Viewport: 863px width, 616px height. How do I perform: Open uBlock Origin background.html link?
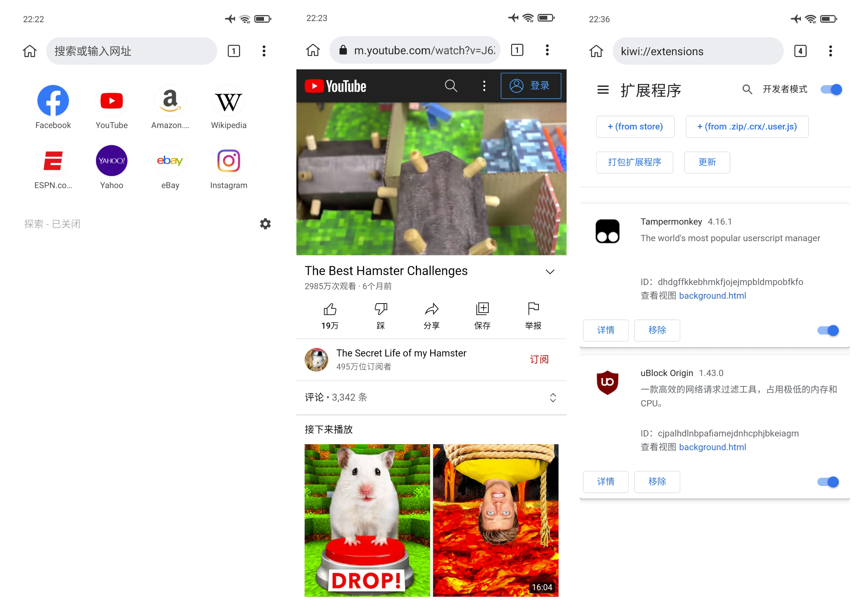[712, 447]
